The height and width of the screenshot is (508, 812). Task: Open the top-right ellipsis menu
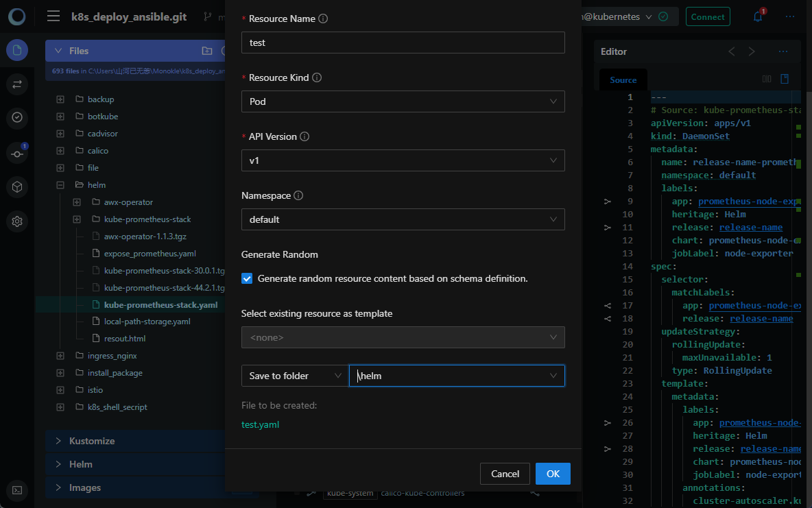point(790,16)
